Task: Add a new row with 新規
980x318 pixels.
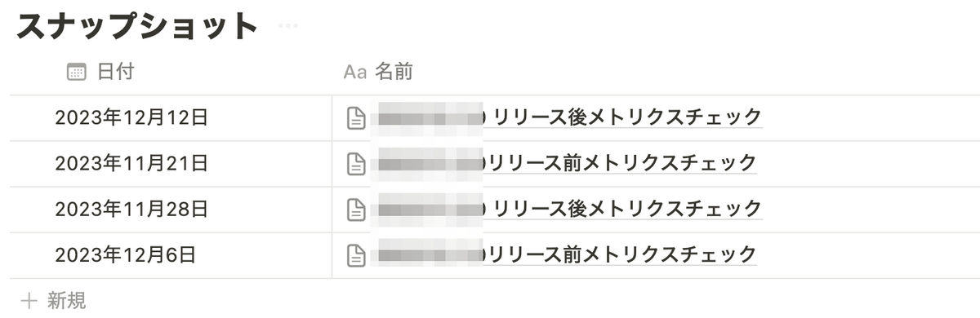Action: [54, 300]
